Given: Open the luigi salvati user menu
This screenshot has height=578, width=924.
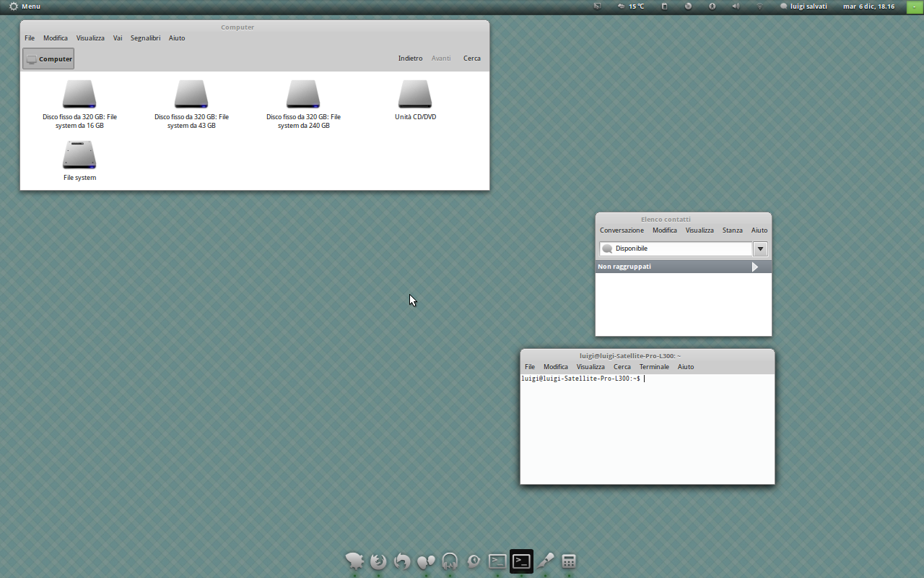Looking at the screenshot, I should click(803, 7).
